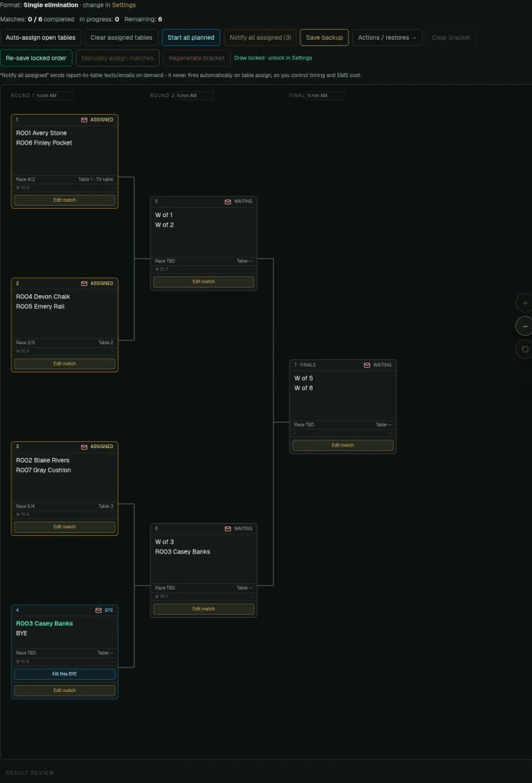This screenshot has width=532, height=783.
Task: Click envelope icon on match 2 card
Action: [84, 283]
